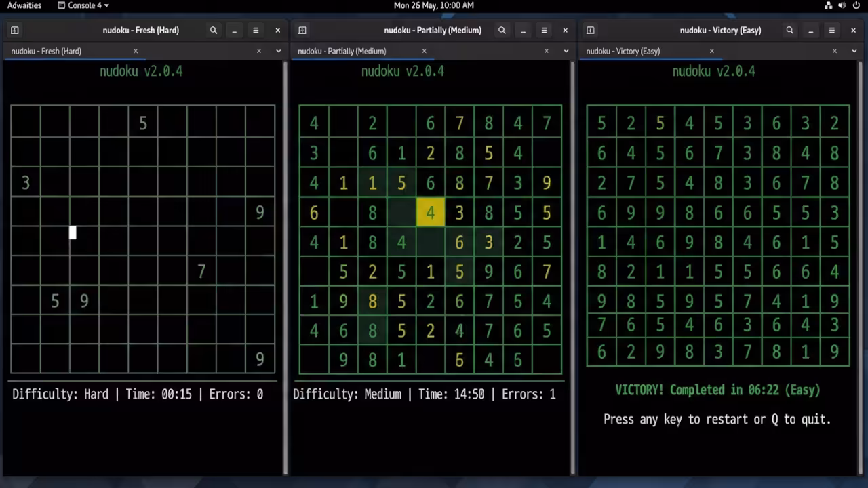This screenshot has height=488, width=868.
Task: Close the 'nudoku - Partially (Medium)' tab
Action: [425, 51]
